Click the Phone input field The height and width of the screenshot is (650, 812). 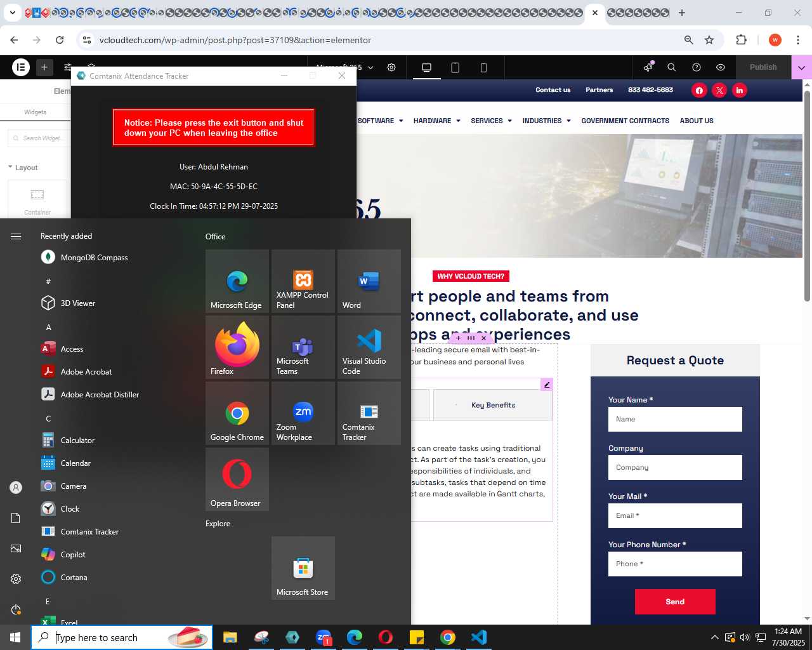click(675, 564)
